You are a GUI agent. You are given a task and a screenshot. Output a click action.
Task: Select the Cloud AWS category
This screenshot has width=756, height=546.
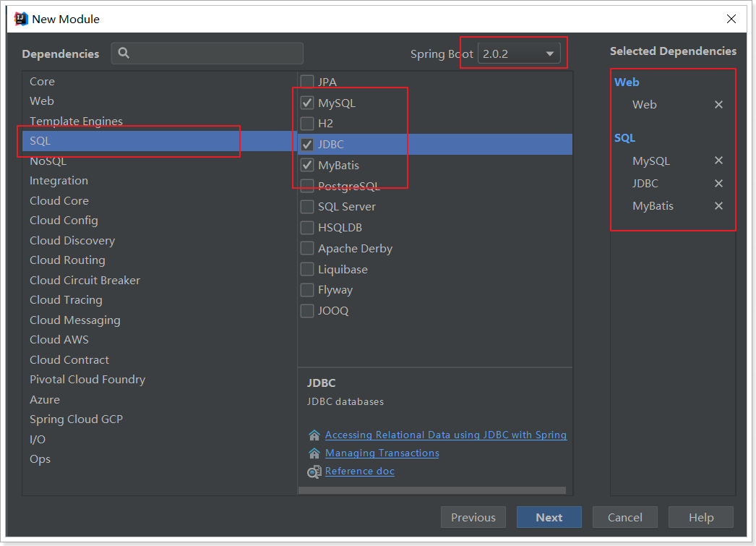pyautogui.click(x=160, y=340)
